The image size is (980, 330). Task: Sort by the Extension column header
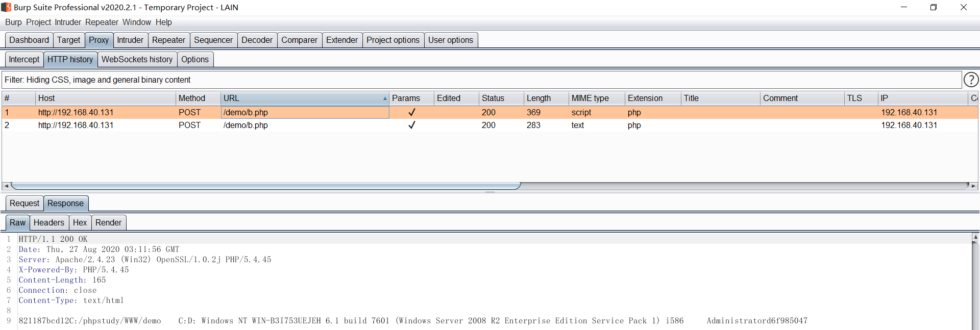point(653,98)
